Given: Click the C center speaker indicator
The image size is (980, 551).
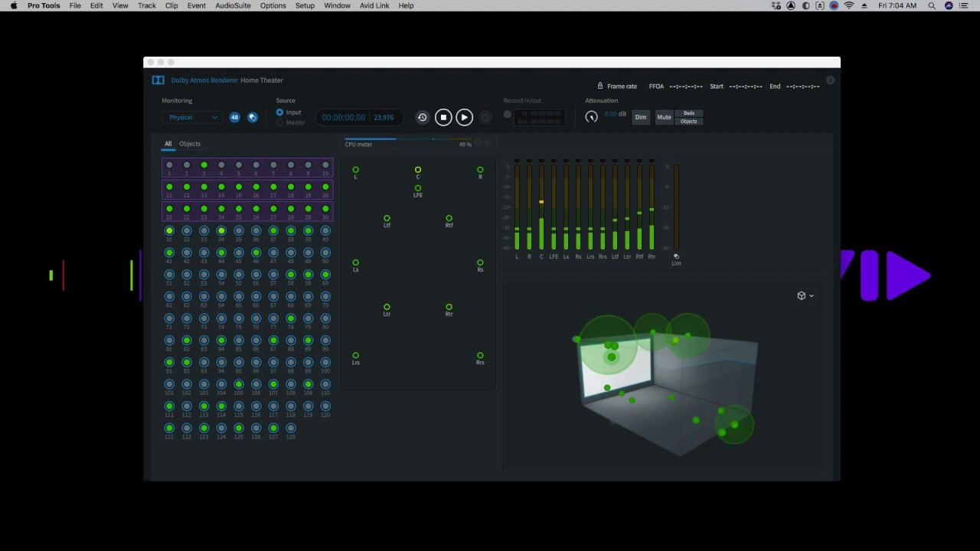Looking at the screenshot, I should [418, 170].
